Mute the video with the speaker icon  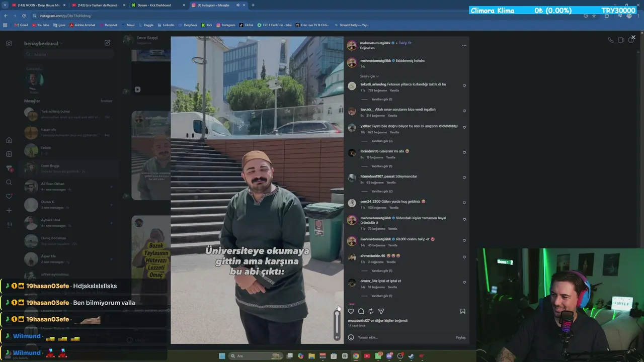click(337, 337)
